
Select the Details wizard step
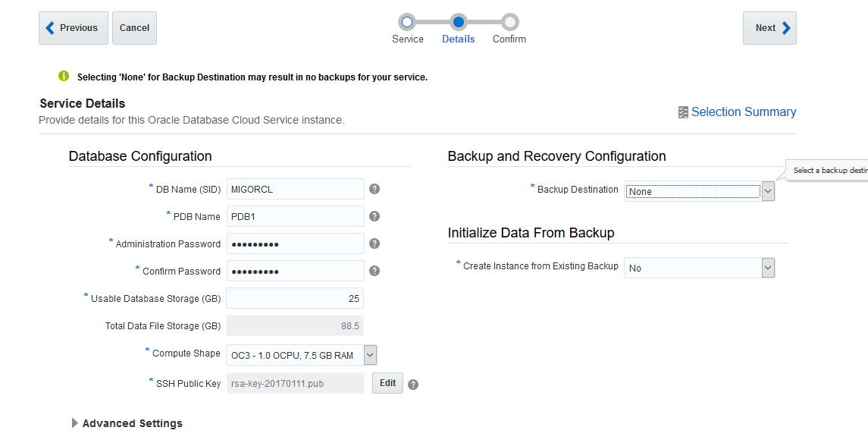coord(458,23)
